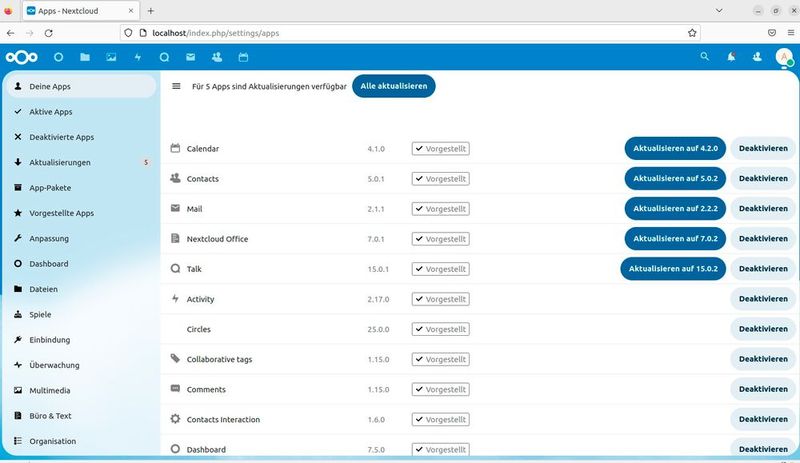Go back in browser history
800x463 pixels.
pyautogui.click(x=11, y=33)
